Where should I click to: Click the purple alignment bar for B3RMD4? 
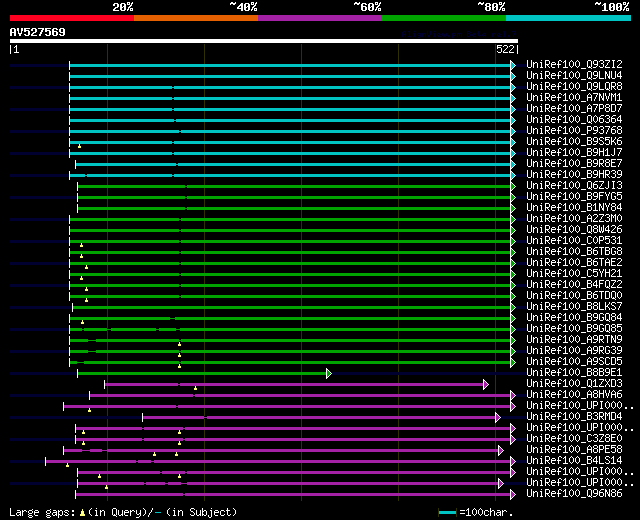click(319, 418)
